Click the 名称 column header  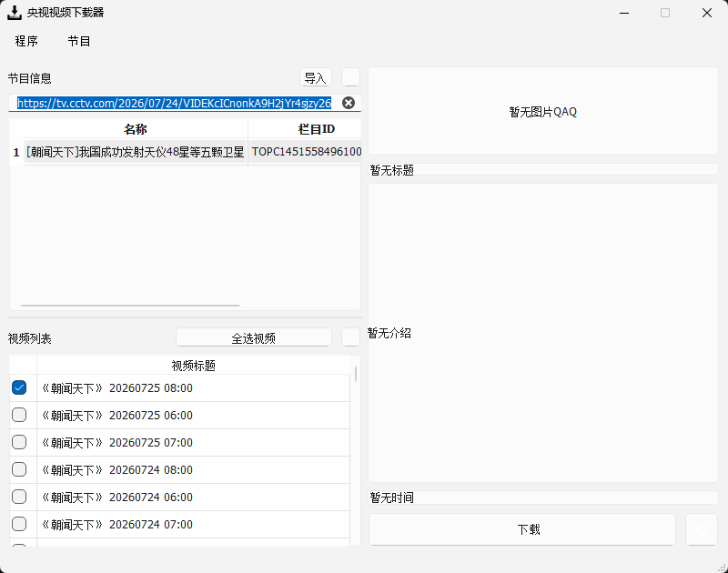(x=136, y=129)
